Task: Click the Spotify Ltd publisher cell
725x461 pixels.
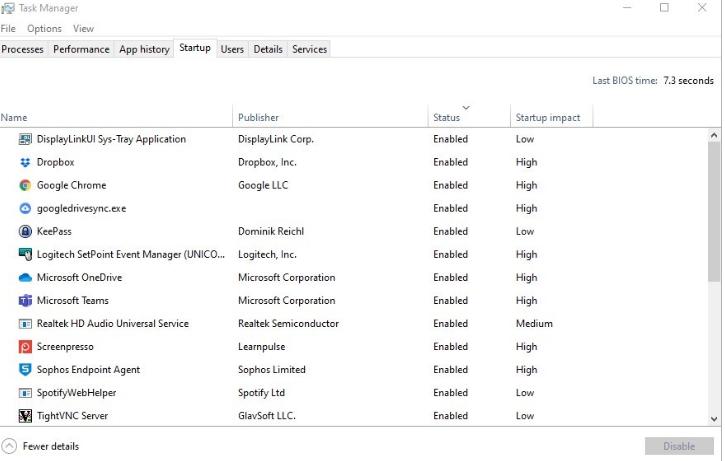Action: click(x=261, y=393)
